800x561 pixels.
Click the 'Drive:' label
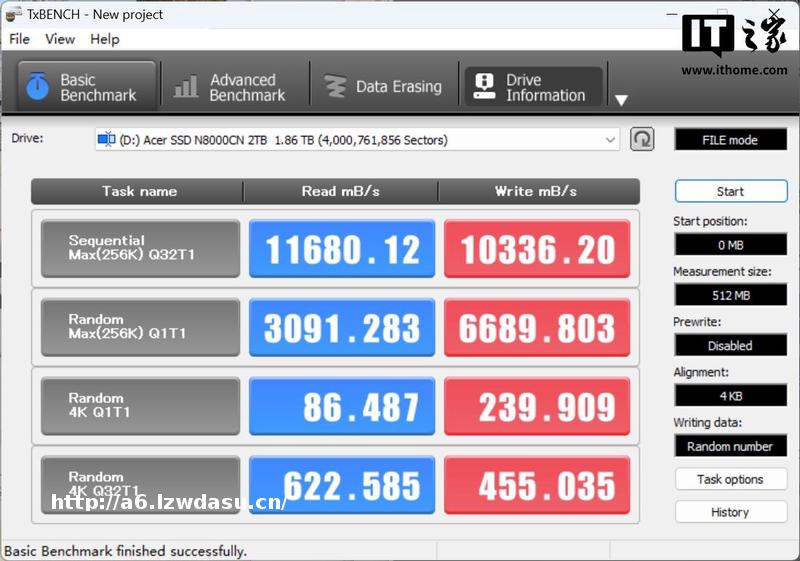28,138
